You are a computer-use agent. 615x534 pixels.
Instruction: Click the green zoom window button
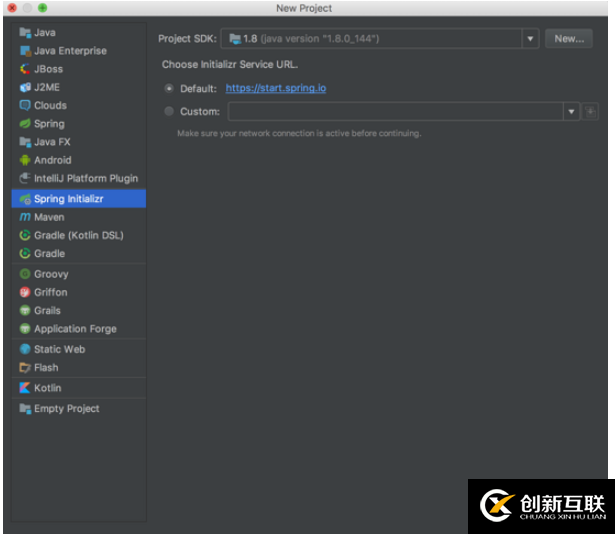coord(42,8)
